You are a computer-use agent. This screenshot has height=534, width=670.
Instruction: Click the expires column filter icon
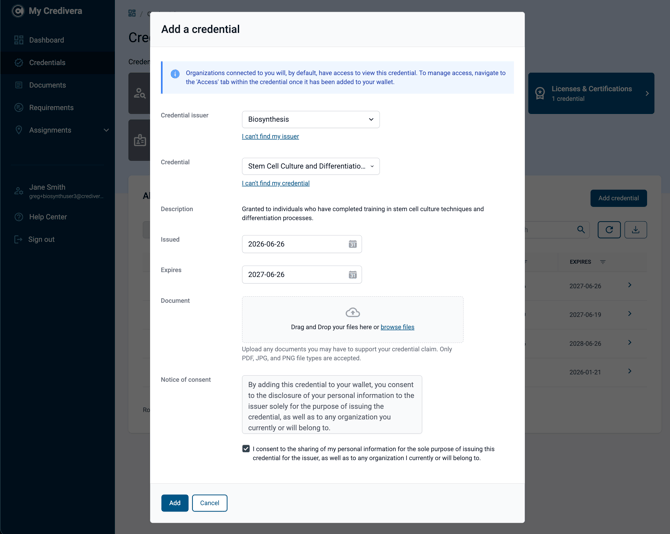[602, 262]
